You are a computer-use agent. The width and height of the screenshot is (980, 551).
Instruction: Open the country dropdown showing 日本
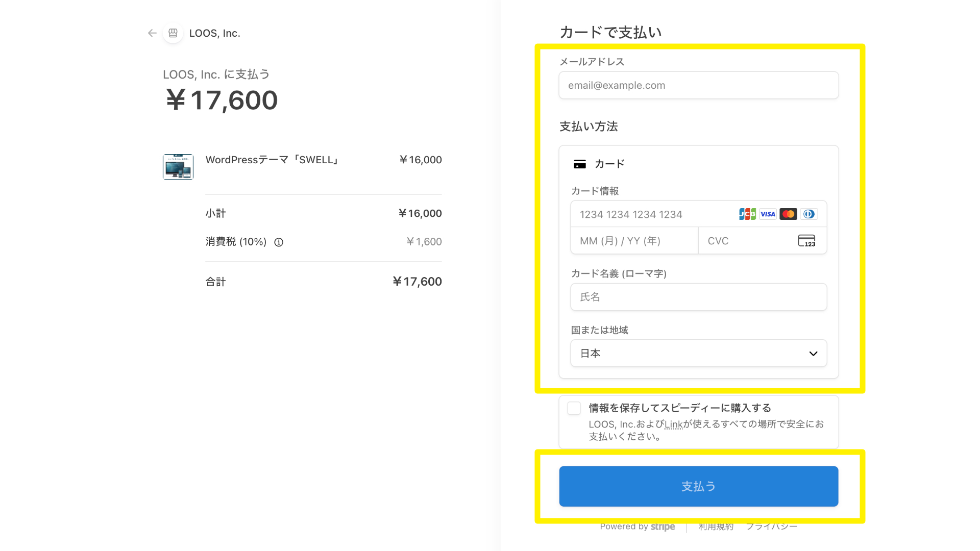tap(698, 353)
